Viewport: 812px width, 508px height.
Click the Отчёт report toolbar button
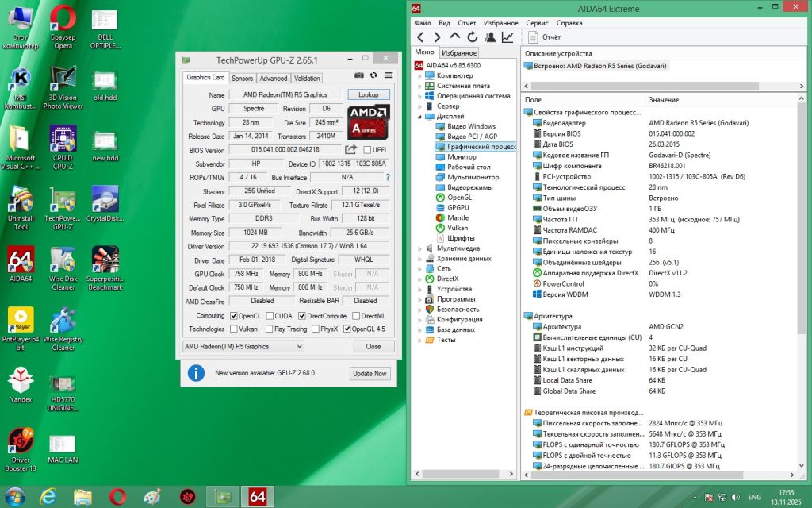(544, 37)
